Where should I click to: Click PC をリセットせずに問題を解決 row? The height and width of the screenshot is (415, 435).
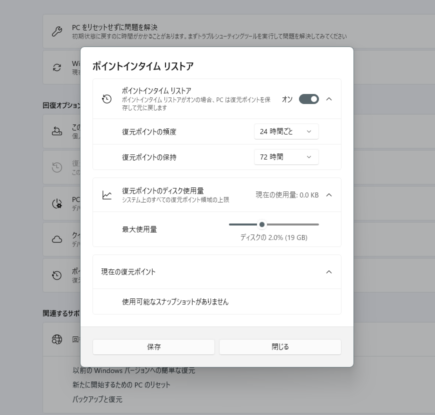pyautogui.click(x=239, y=31)
